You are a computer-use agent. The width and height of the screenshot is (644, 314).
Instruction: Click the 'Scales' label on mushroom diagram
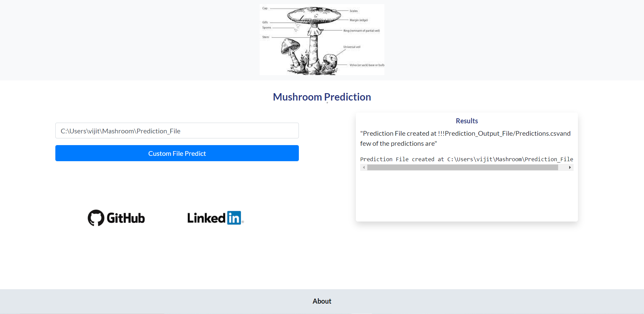pos(353,11)
